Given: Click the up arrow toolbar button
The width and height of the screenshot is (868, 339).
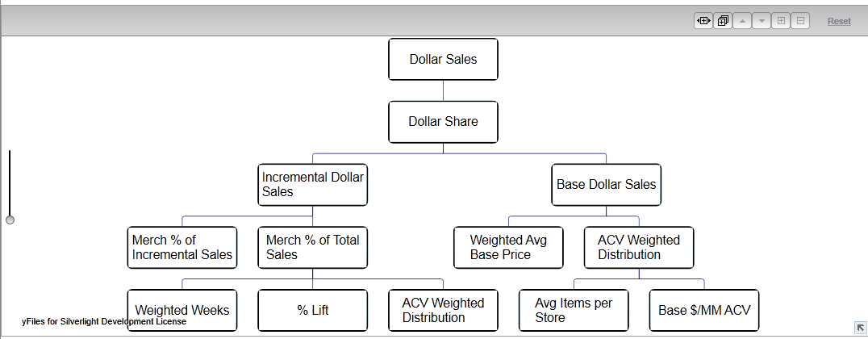Looking at the screenshot, I should tap(742, 21).
